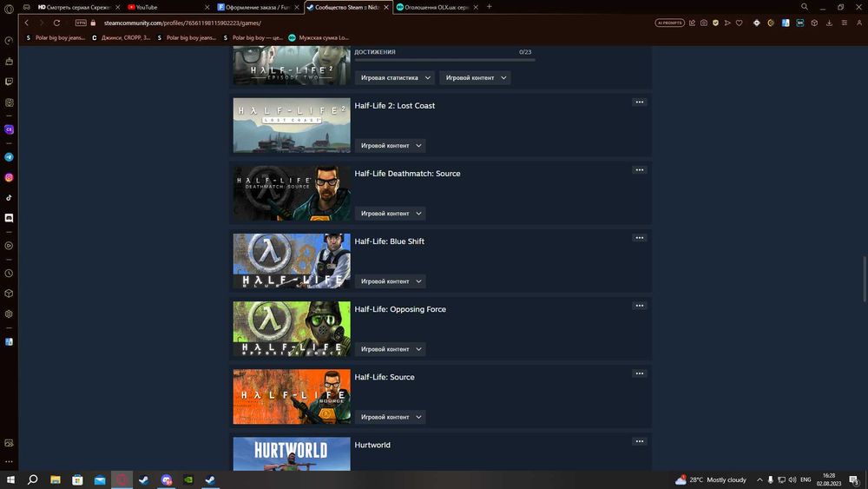Switch to the OLX.ua tab

437,7
